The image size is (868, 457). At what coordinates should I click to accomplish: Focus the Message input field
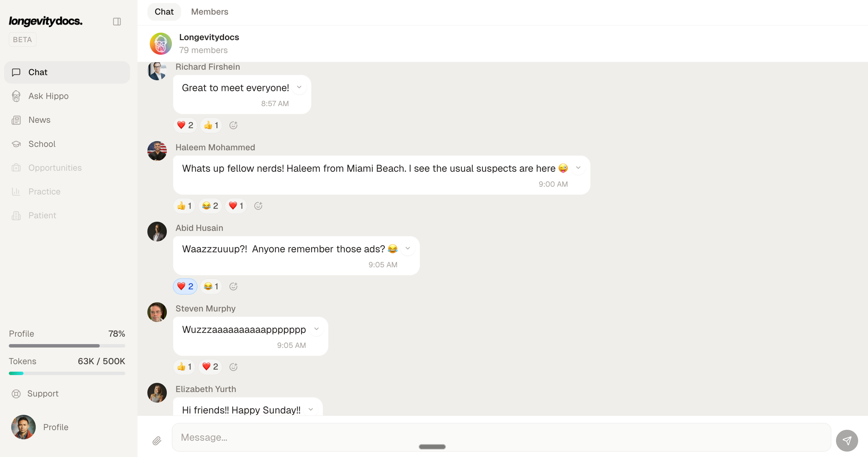(501, 437)
